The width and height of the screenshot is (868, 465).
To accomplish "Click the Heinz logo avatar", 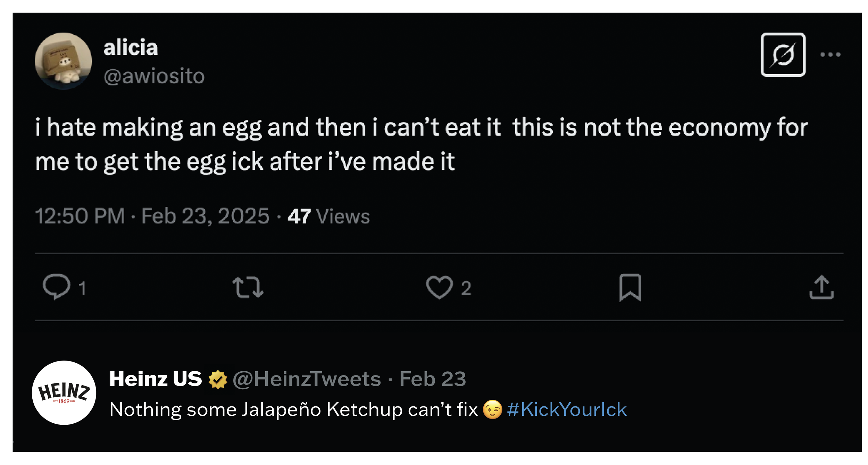I will (x=64, y=392).
